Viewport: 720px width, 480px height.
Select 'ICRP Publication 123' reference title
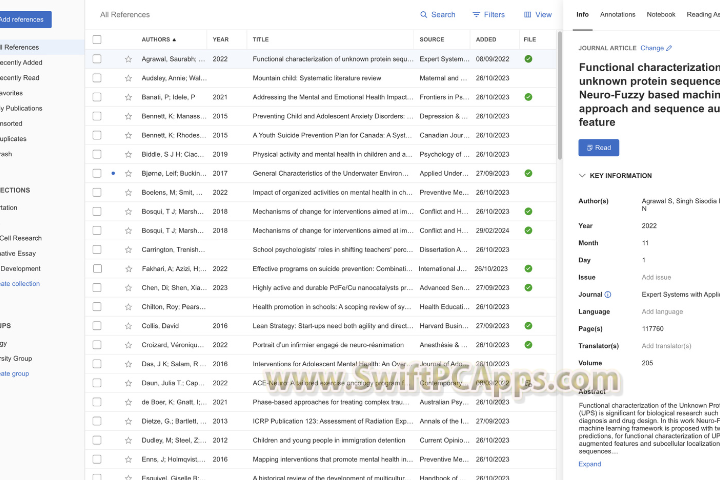[332, 421]
